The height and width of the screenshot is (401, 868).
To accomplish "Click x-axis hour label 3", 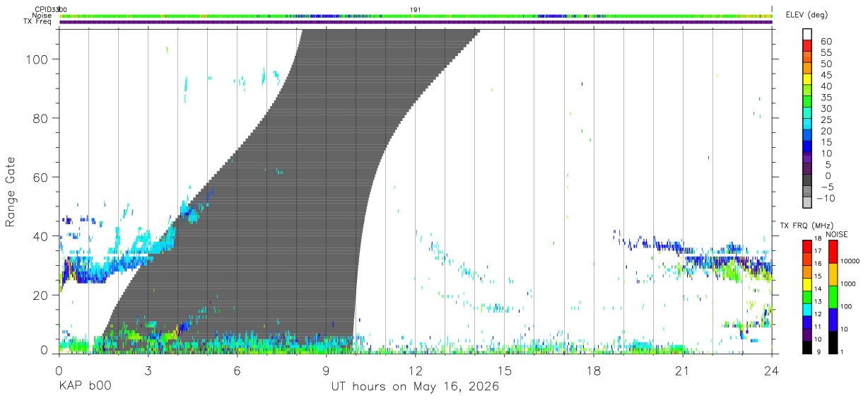I will tap(148, 371).
